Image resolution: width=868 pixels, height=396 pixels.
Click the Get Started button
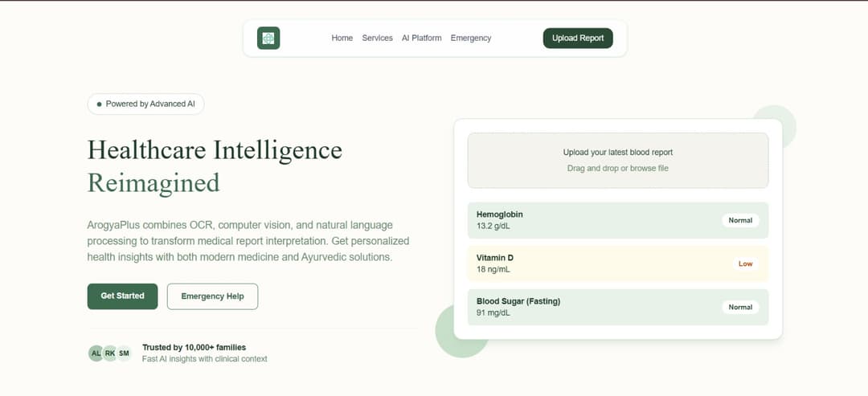[x=122, y=296]
